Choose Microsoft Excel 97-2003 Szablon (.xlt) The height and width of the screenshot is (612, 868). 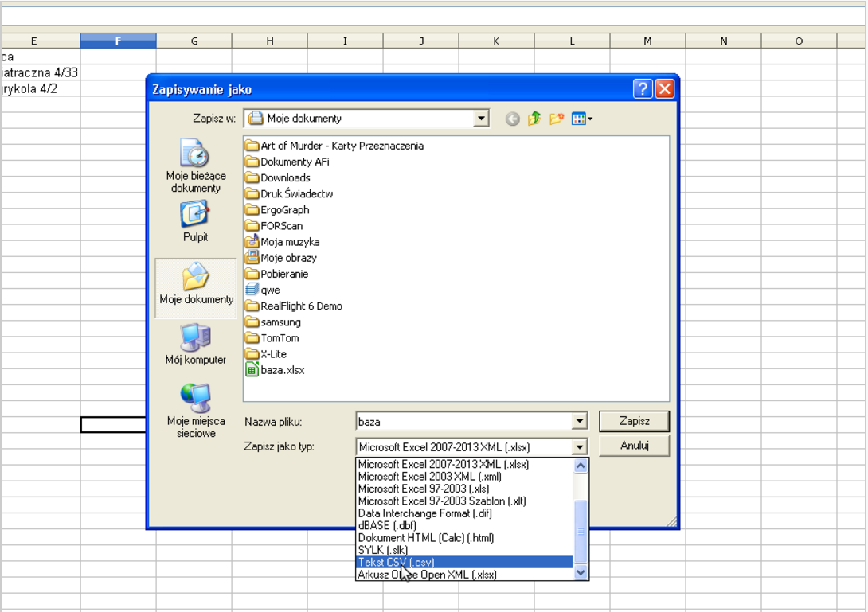click(x=464, y=501)
